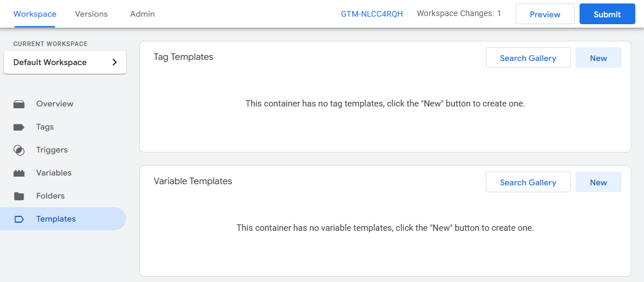Image resolution: width=644 pixels, height=282 pixels.
Task: Click the Tags label icon
Action: pos(19,127)
